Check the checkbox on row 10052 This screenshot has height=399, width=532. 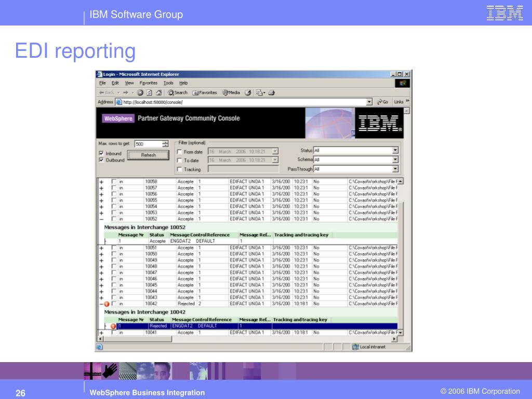(114, 219)
